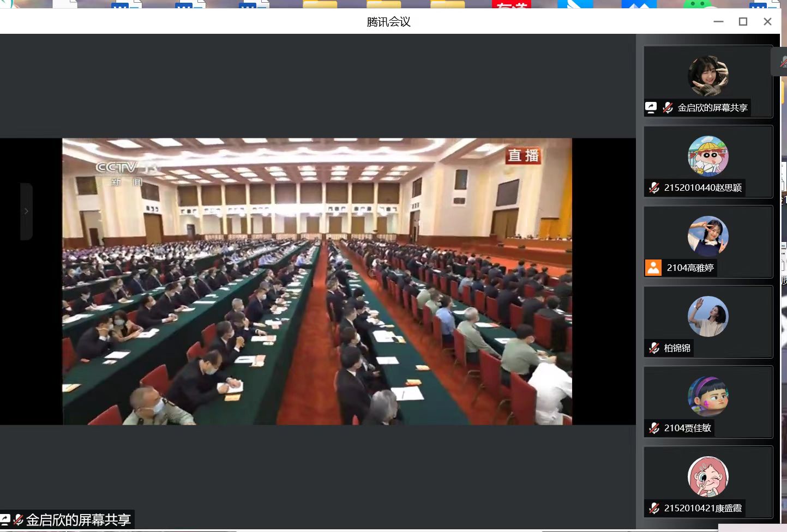Image resolution: width=787 pixels, height=532 pixels.
Task: Select the 2152010440赵思颖 cartoon avatar
Action: coord(708,156)
